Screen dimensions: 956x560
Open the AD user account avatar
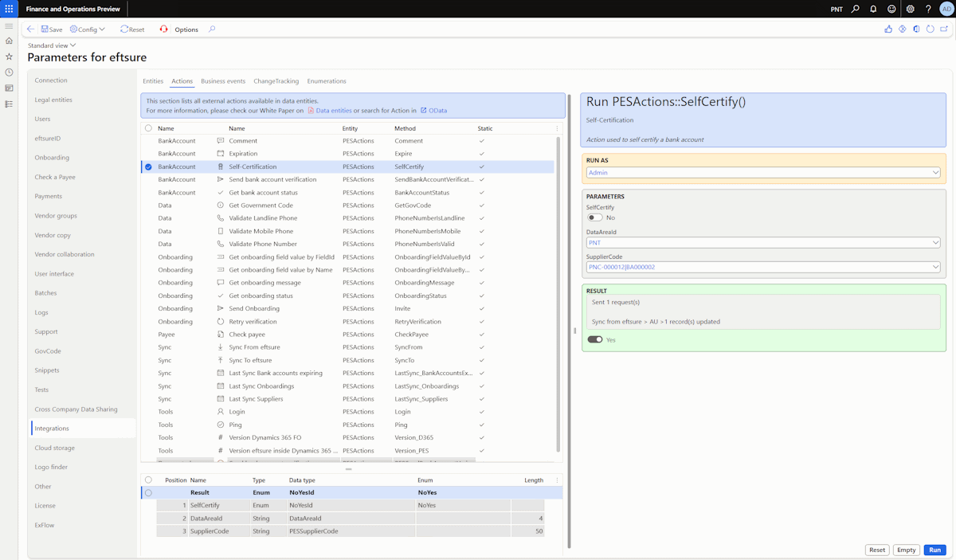pos(946,9)
